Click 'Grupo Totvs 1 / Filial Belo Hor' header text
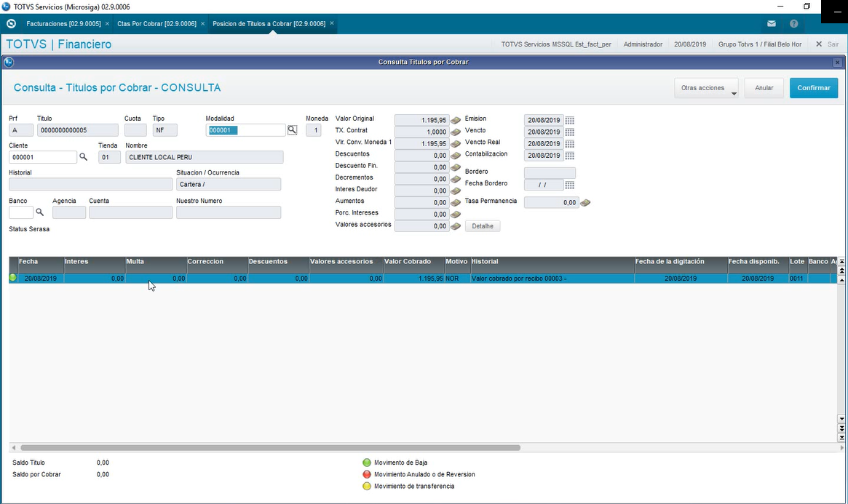Viewport: 848px width, 504px height. [x=759, y=44]
